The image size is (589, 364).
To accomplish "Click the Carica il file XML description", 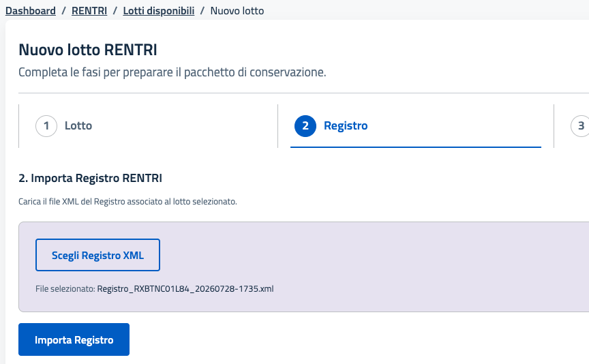I will (x=127, y=202).
